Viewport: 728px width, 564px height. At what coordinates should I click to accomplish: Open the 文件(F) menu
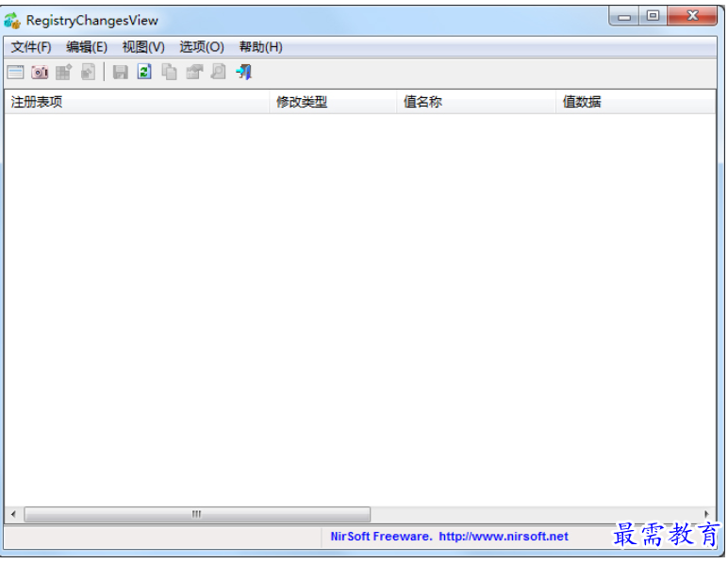[x=31, y=47]
